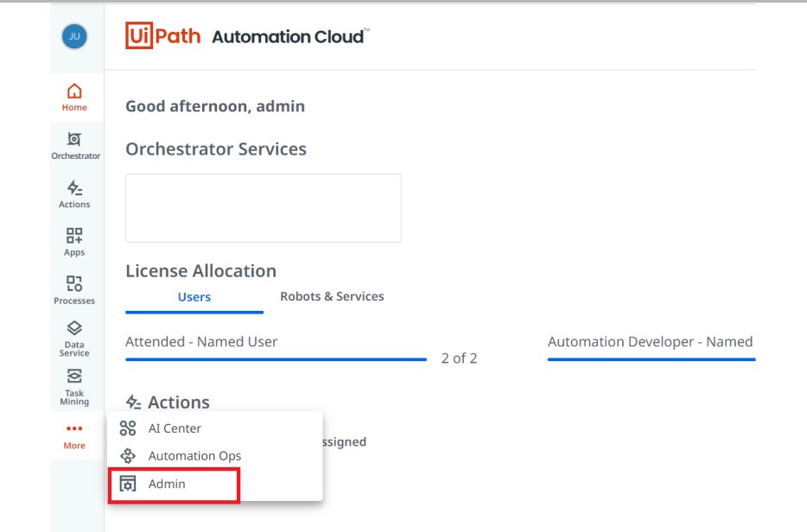Select AI Center from More menu

pyautogui.click(x=215, y=428)
